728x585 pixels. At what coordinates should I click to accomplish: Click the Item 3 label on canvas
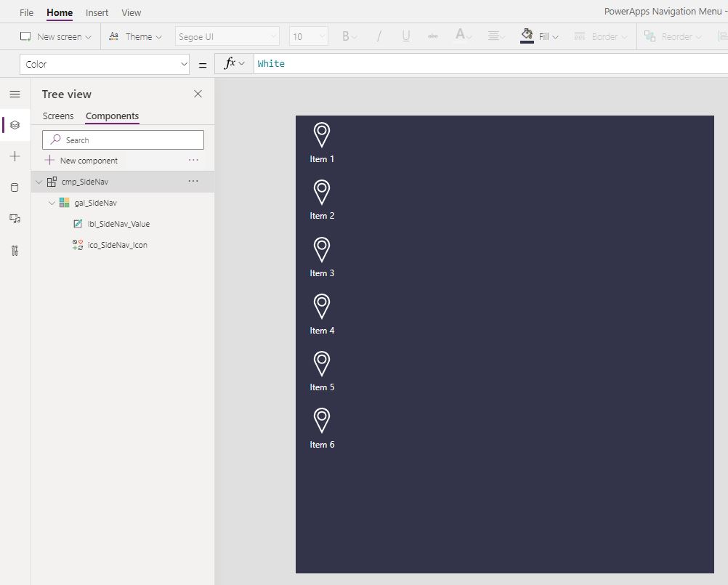(x=322, y=273)
